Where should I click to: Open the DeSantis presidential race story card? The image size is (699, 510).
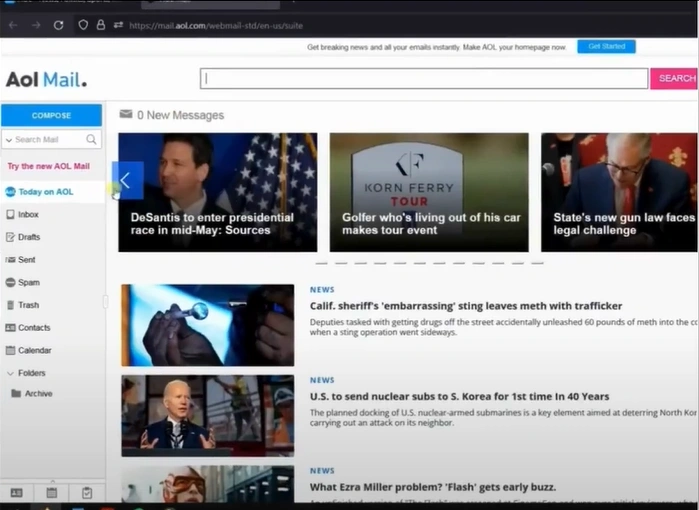coord(218,192)
